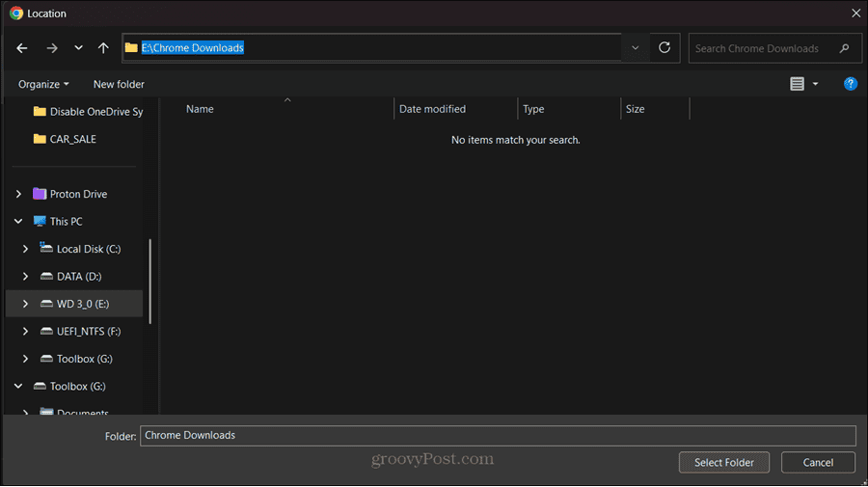Select the E:\Chrome Downloads address path
Viewport: 868px width, 487px height.
click(x=193, y=47)
